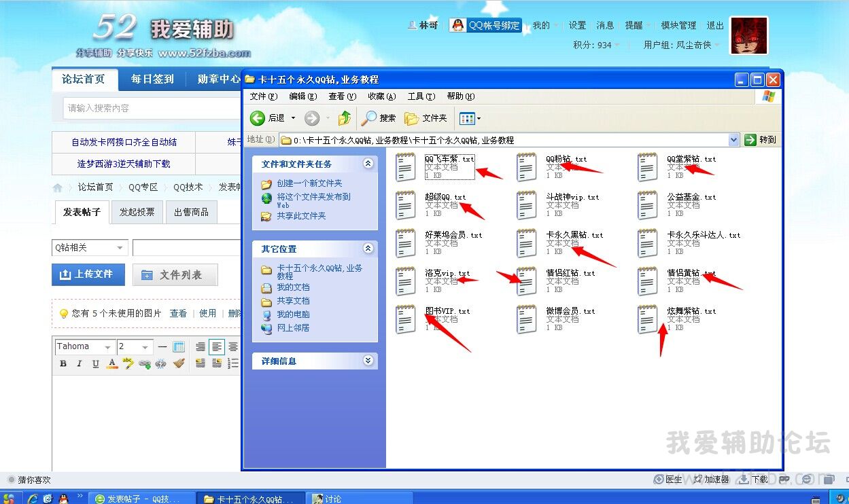The image size is (849, 504).
Task: Toggle Bold formatting in post editor
Action: (63, 364)
